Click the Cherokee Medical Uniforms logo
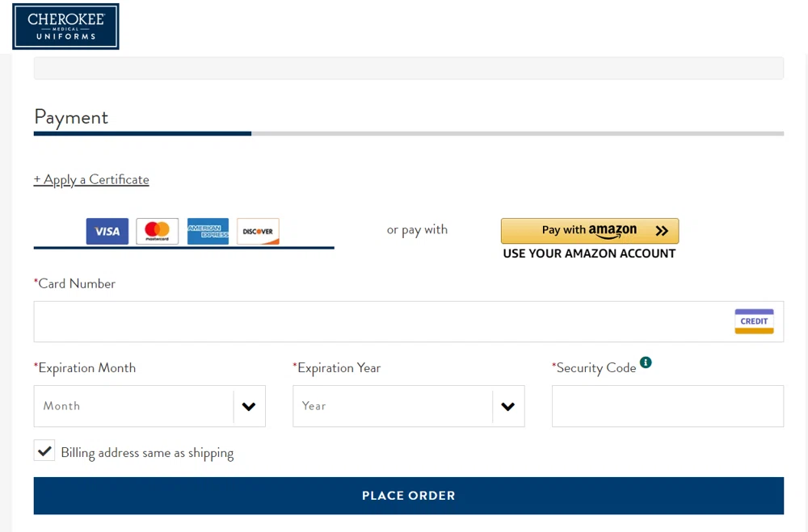The image size is (808, 532). pyautogui.click(x=65, y=26)
